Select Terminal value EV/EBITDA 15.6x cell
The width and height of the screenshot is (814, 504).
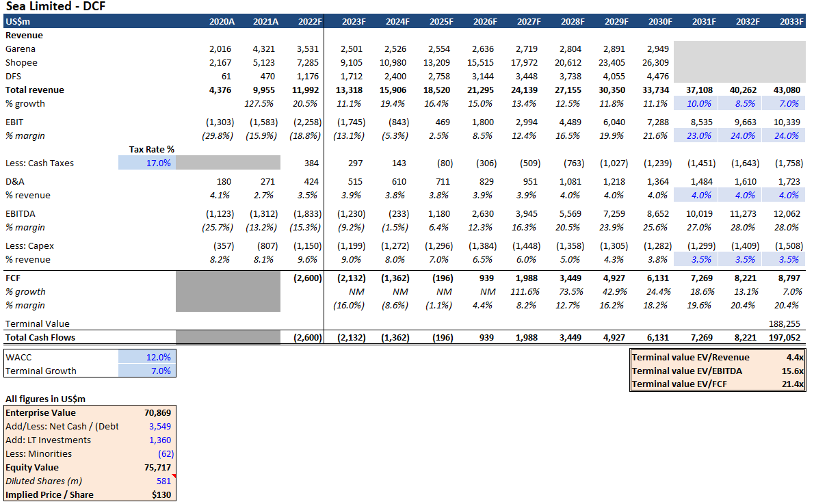792,371
